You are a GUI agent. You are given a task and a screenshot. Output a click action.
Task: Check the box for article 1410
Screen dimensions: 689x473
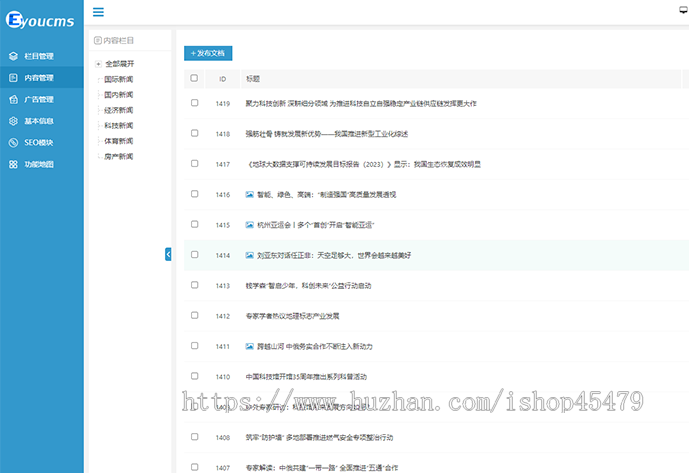click(194, 376)
